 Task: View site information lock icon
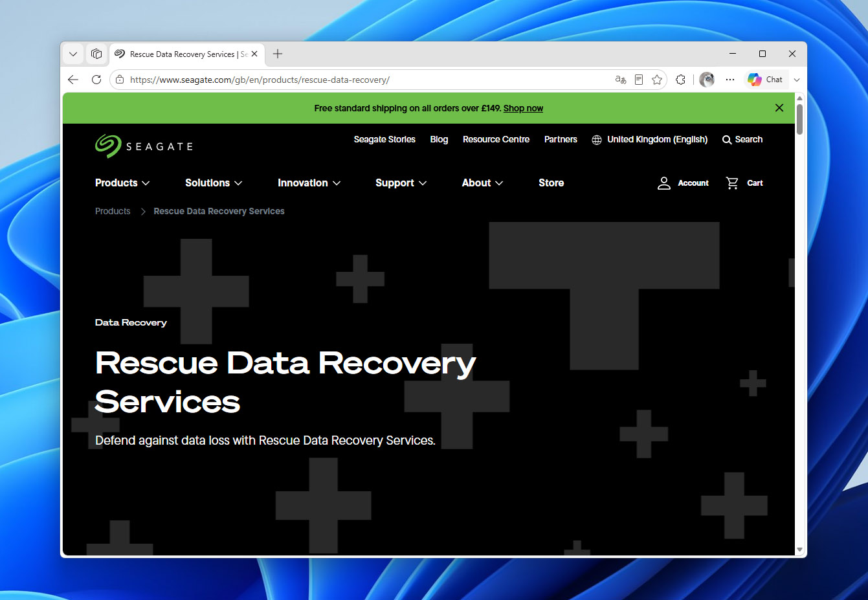coord(120,80)
